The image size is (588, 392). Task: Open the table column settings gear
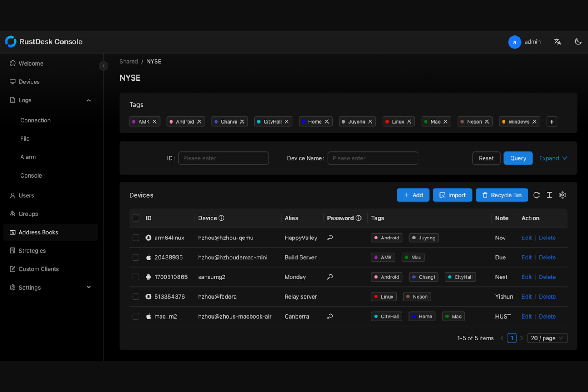pos(563,195)
